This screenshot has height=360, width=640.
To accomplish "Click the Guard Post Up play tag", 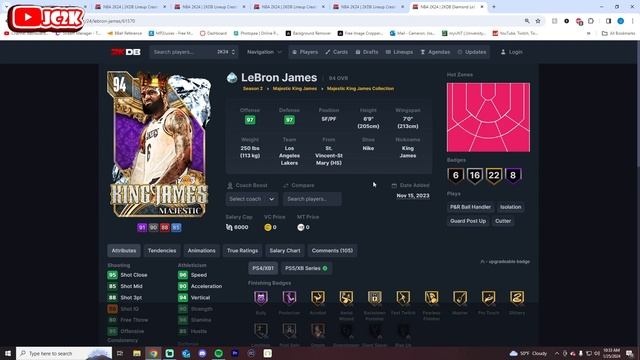I will click(x=468, y=221).
